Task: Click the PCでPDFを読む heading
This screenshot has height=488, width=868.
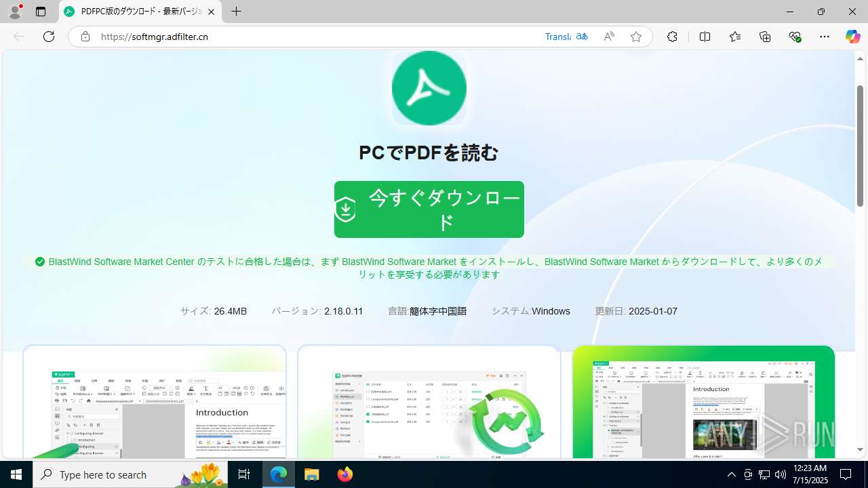Action: coord(429,152)
